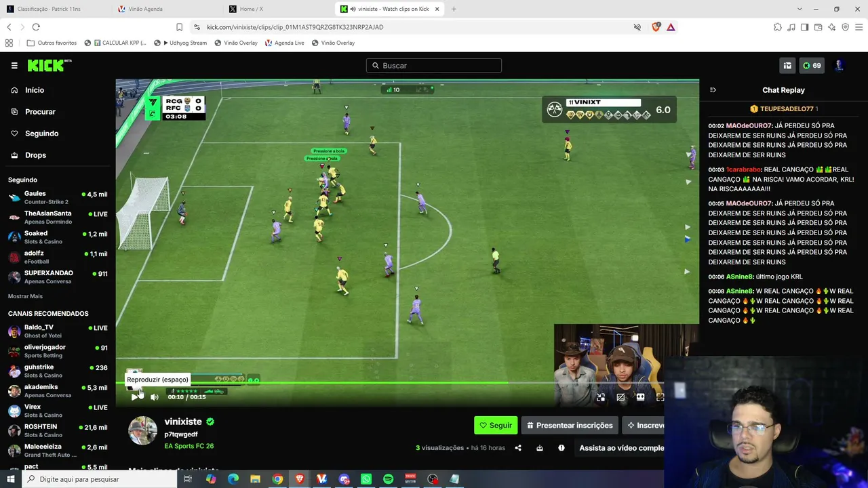Viewport: 868px width, 488px height.
Task: Click the kick.com address bar URL
Action: 295,27
